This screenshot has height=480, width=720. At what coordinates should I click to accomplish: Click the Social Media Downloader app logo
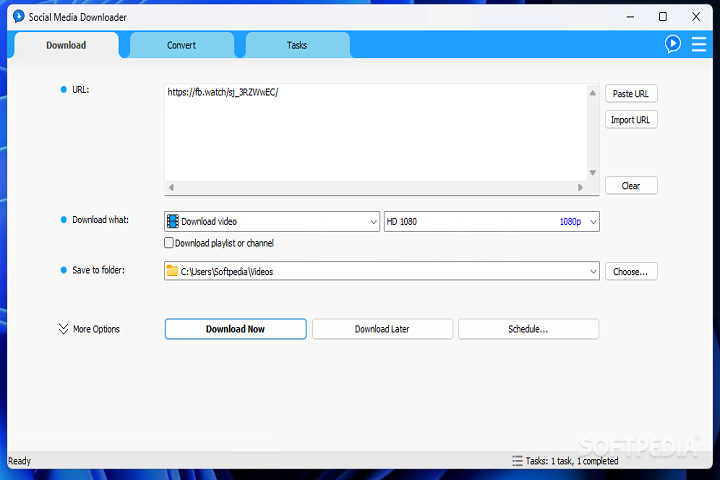click(17, 17)
